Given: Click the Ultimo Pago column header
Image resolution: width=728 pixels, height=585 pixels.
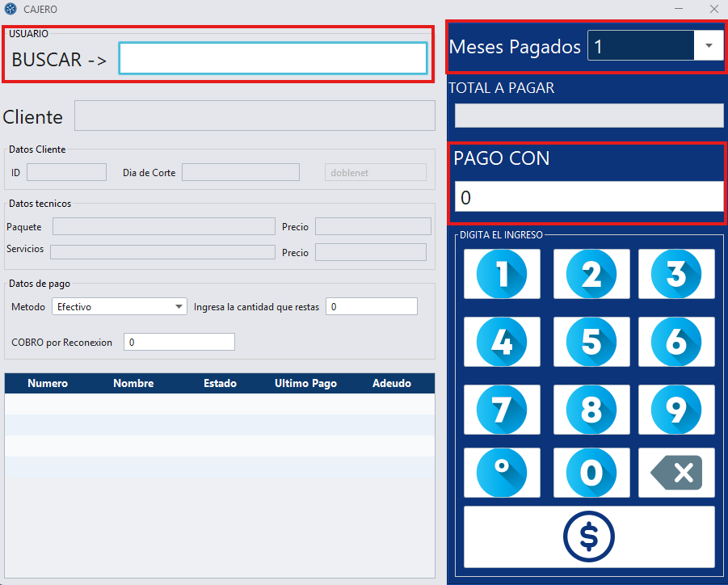Looking at the screenshot, I should 305,384.
